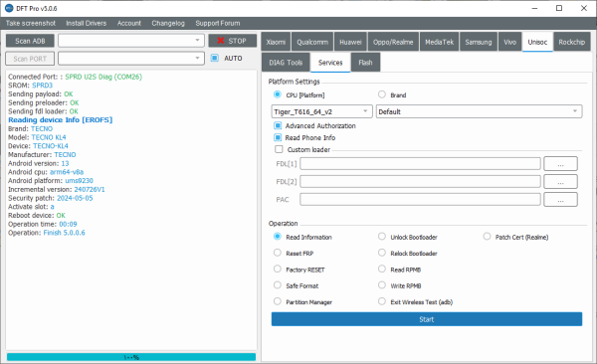Select Factory RESET operation
The width and height of the screenshot is (597, 364).
click(x=278, y=269)
